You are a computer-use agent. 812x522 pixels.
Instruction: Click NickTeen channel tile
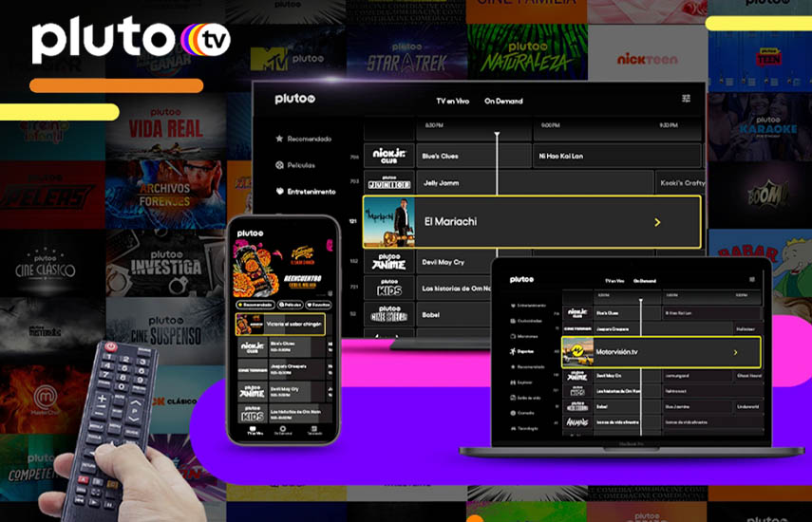click(648, 52)
